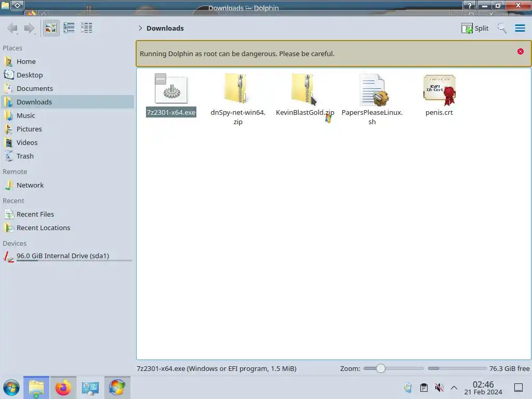Click the free disk space bar
Image resolution: width=532 pixels, height=399 pixels.
(x=457, y=368)
